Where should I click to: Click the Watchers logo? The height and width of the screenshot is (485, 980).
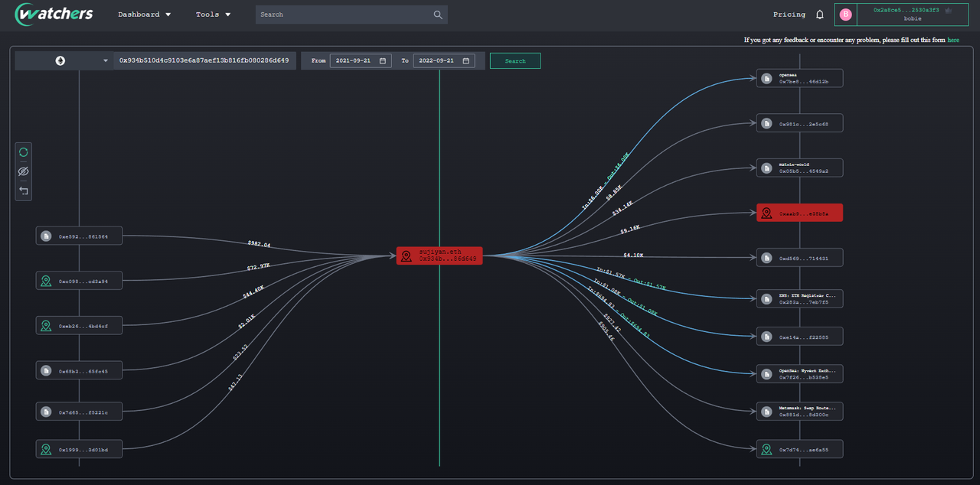coord(55,14)
